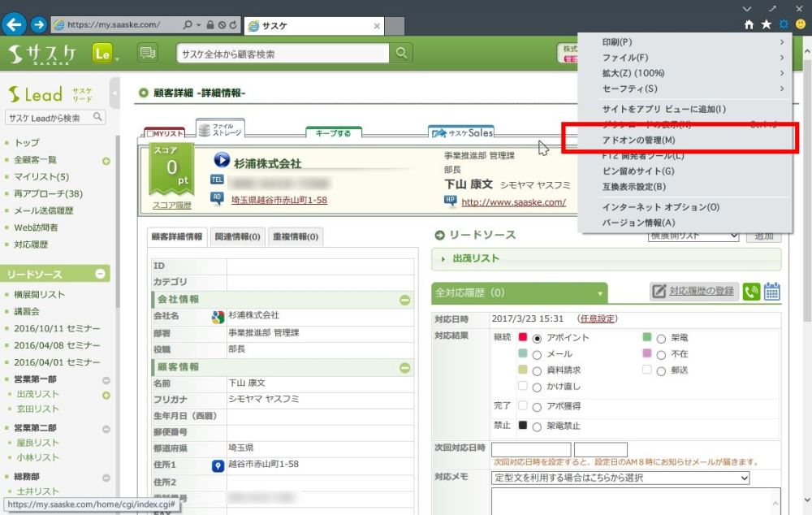Open the ファイルストレージ storage icon tab
Image resolution: width=812 pixels, height=515 pixels.
pyautogui.click(x=220, y=129)
